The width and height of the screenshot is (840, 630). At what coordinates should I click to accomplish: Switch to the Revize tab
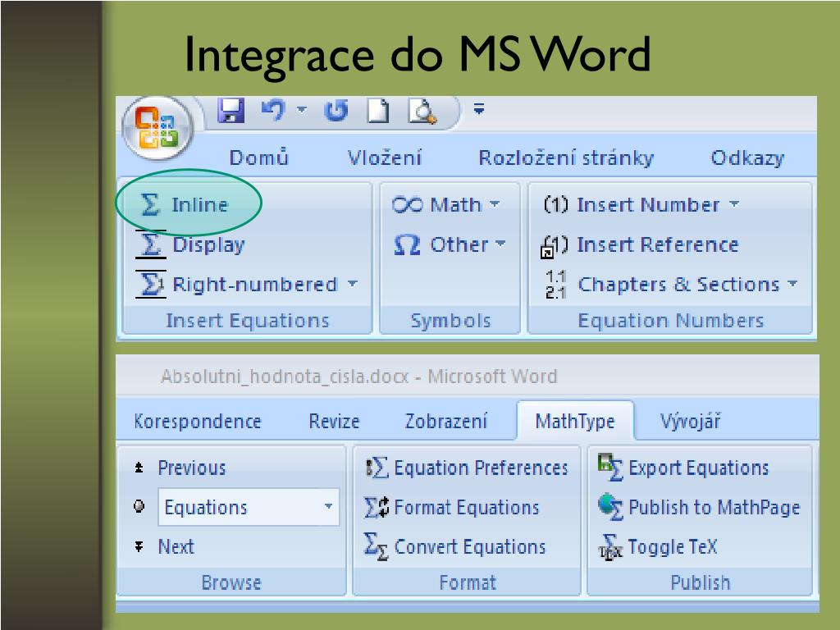coord(335,422)
